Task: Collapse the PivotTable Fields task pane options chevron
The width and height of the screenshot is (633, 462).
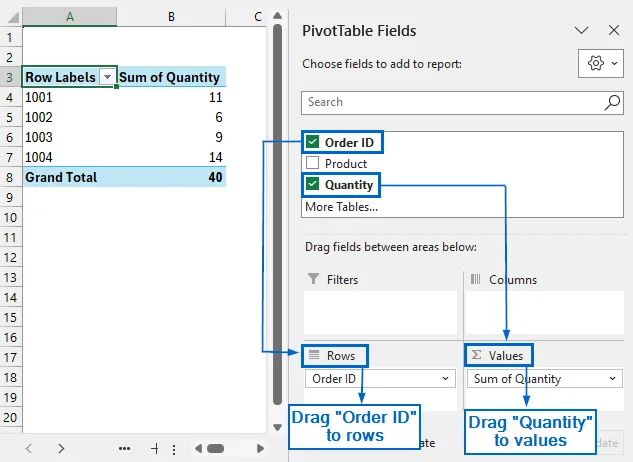Action: pos(581,30)
